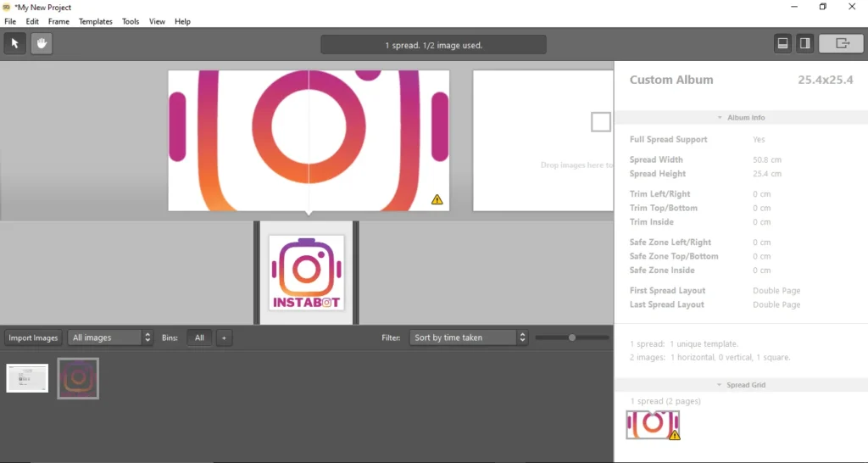Click the images orientation summary line
868x463 pixels.
coord(710,357)
